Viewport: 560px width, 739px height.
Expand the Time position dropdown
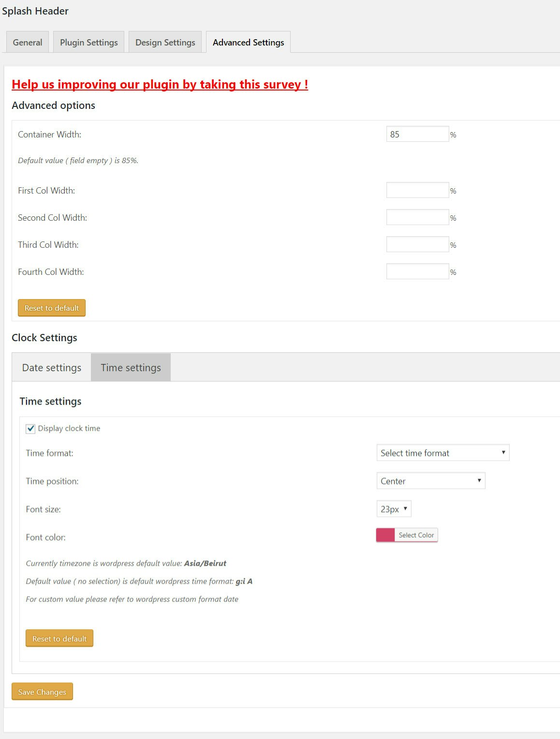[431, 481]
